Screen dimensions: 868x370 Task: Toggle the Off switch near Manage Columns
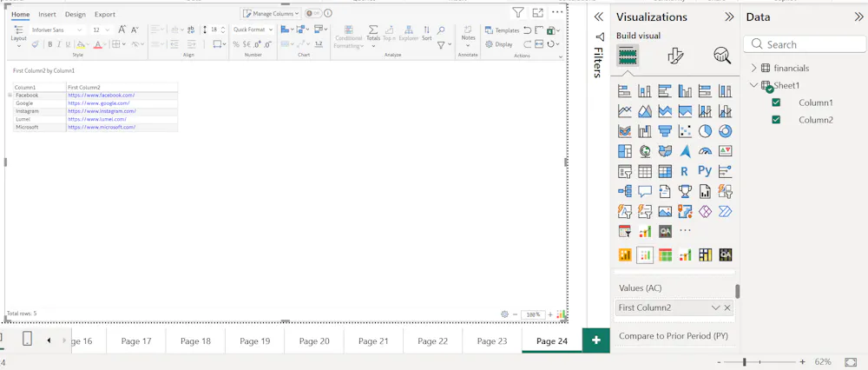point(312,13)
